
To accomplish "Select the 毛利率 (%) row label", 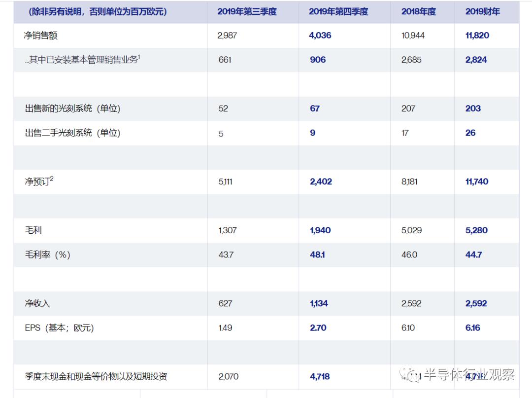I will click(x=47, y=254).
